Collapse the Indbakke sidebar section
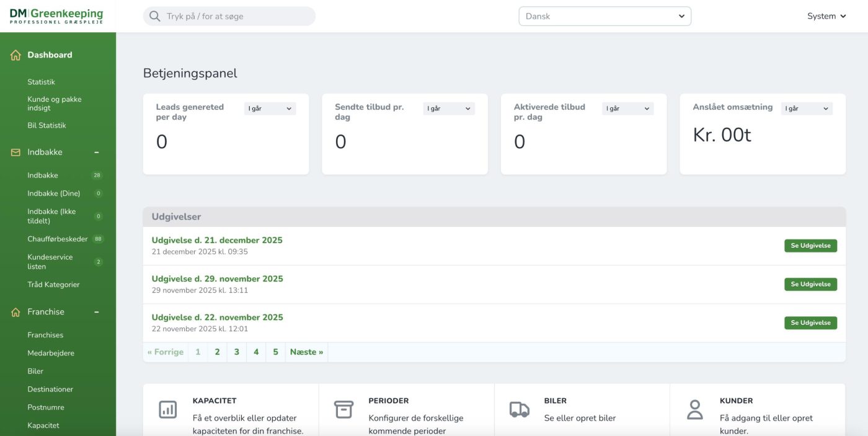The image size is (868, 436). [97, 153]
